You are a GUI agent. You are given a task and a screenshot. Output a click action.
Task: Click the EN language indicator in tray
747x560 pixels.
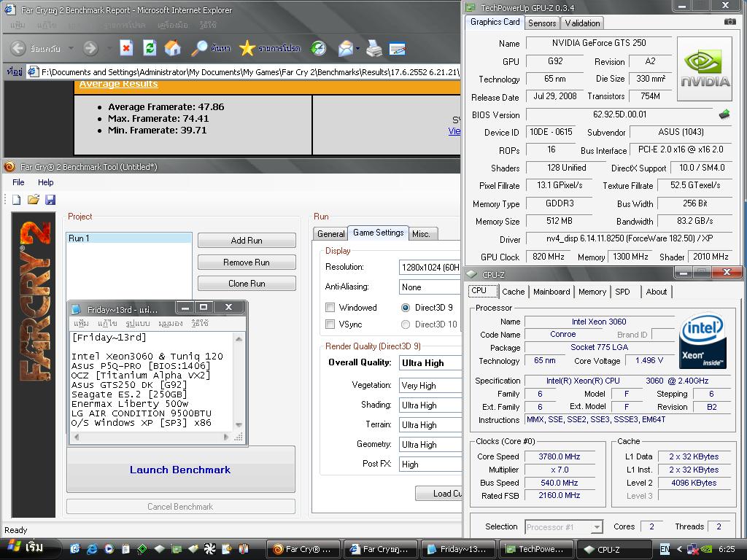665,549
